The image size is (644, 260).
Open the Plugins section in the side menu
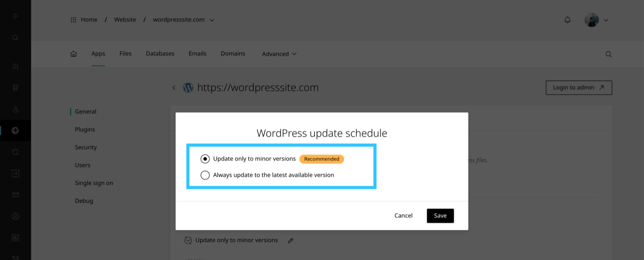(x=85, y=130)
